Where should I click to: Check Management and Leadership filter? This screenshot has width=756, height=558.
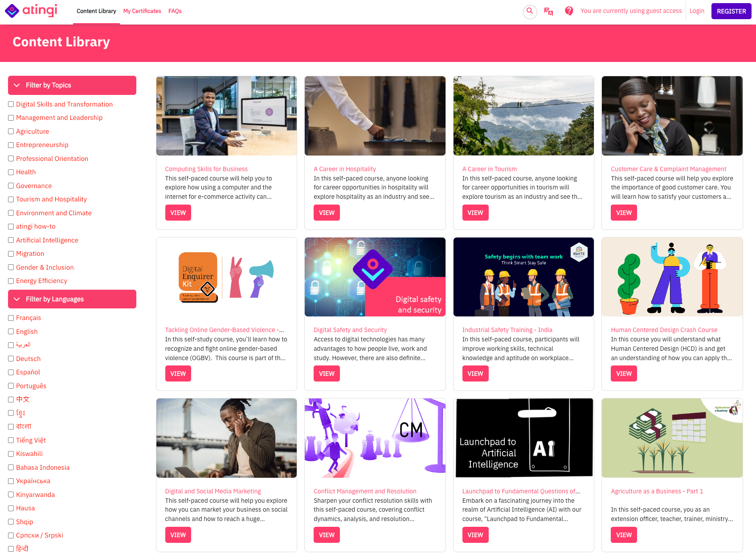[x=11, y=118]
